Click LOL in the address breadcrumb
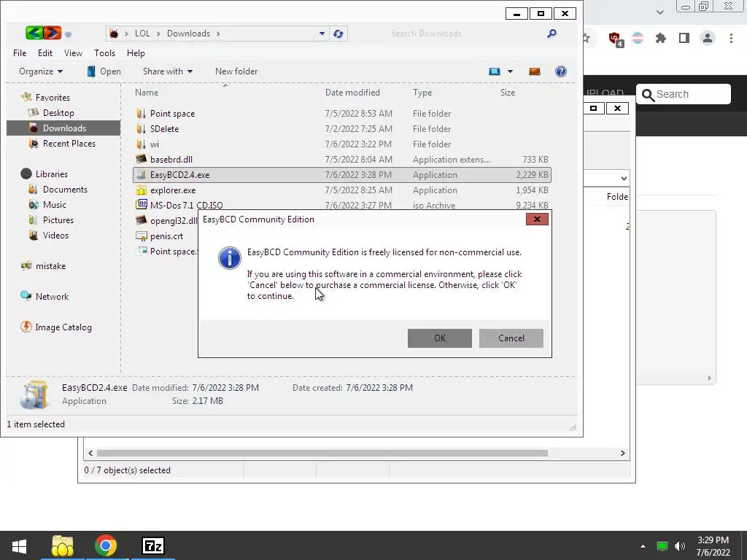747x560 pixels. (x=142, y=34)
